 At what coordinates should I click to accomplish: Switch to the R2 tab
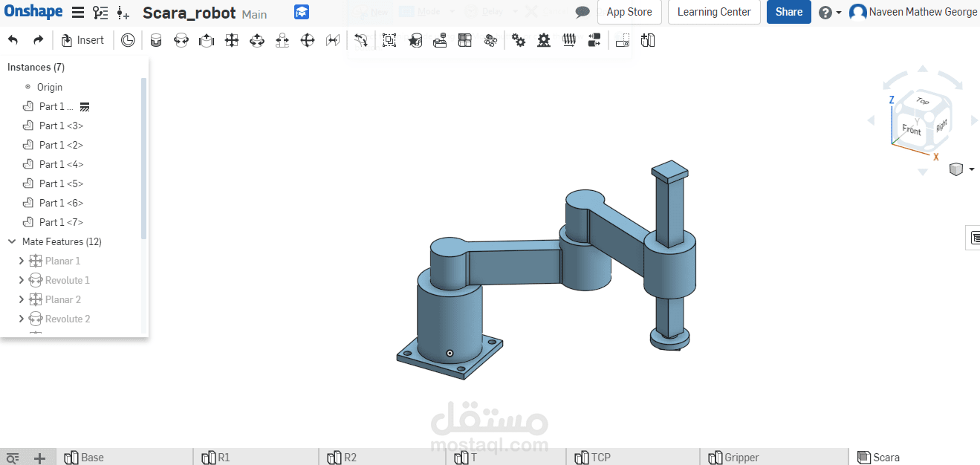click(383, 457)
